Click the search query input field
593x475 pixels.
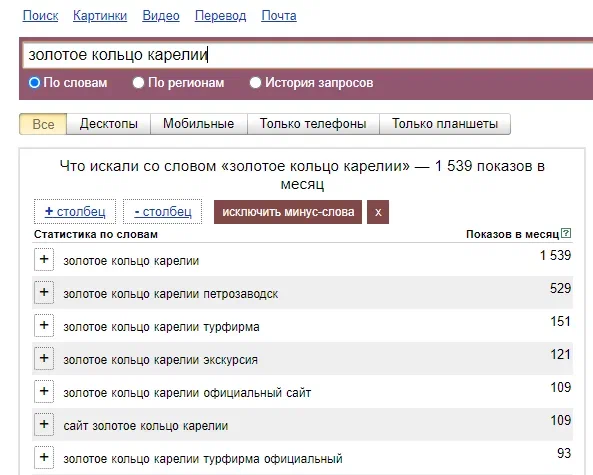click(307, 55)
